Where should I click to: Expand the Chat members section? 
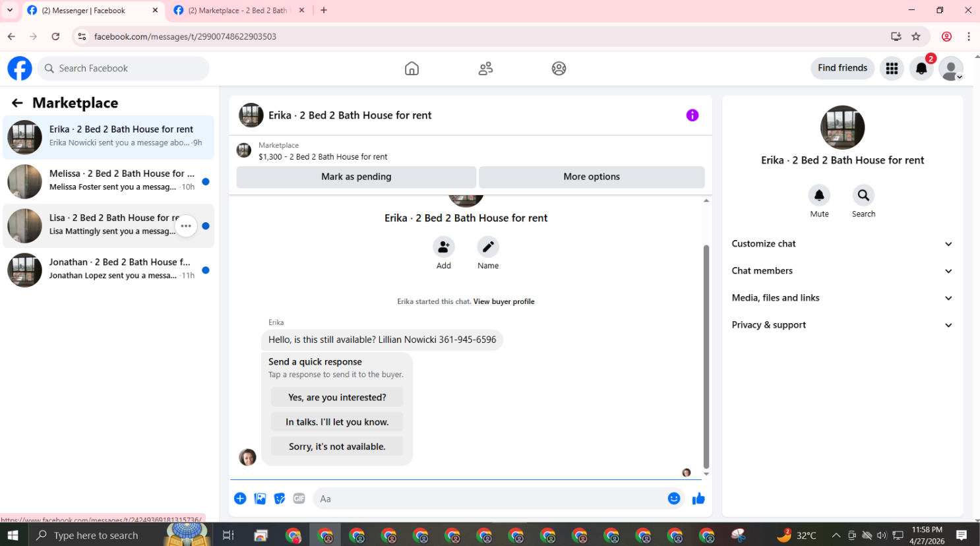coord(842,271)
